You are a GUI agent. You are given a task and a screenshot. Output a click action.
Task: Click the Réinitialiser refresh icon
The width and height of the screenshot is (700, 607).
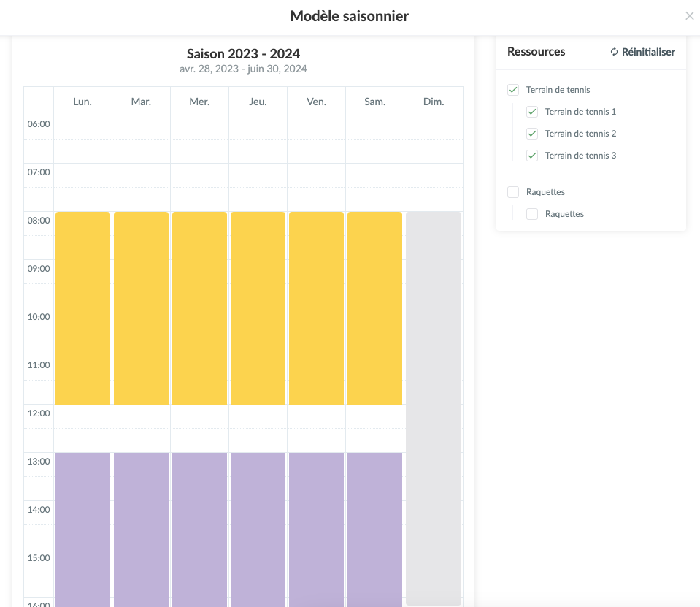pyautogui.click(x=615, y=53)
